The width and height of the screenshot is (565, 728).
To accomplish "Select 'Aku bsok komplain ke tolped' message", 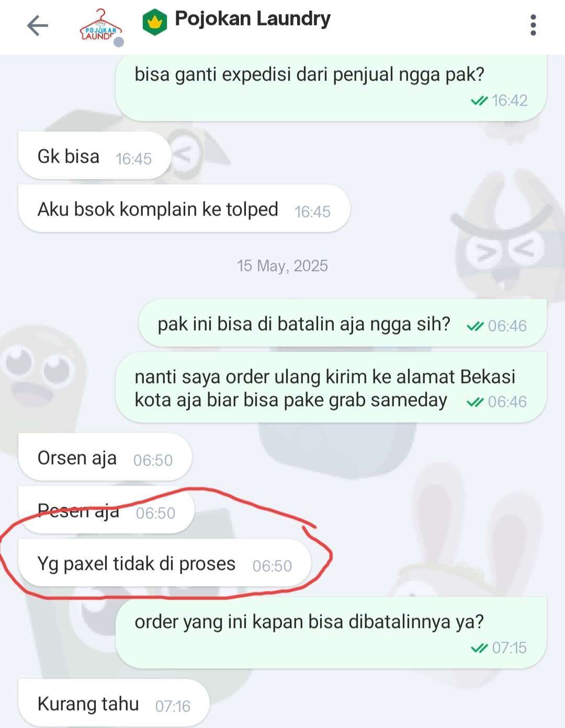I will click(184, 209).
